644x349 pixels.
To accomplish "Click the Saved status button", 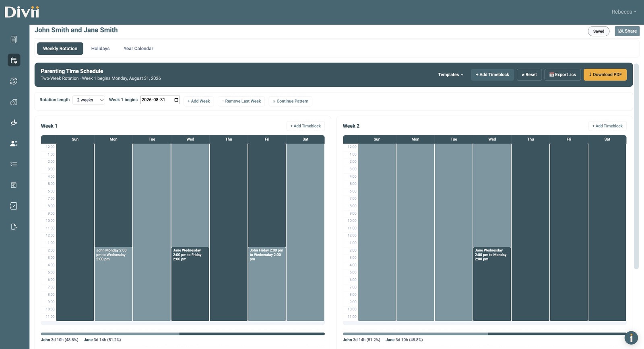I will tap(599, 31).
